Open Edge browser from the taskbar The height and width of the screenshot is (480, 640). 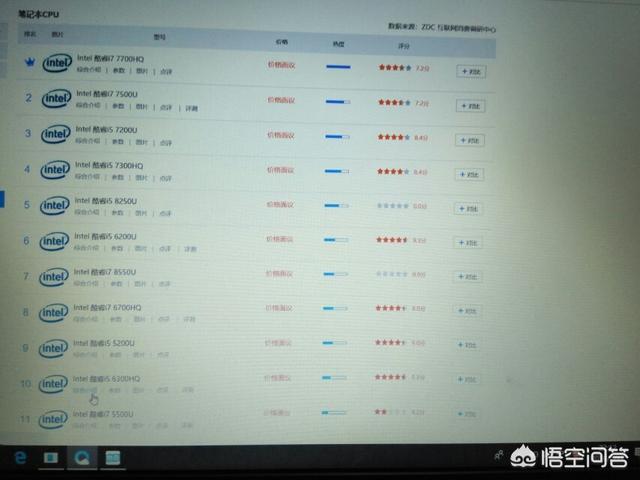point(20,458)
